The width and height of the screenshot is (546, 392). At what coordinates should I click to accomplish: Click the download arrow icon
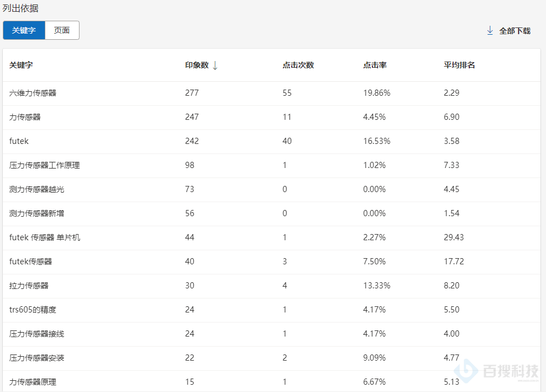490,31
